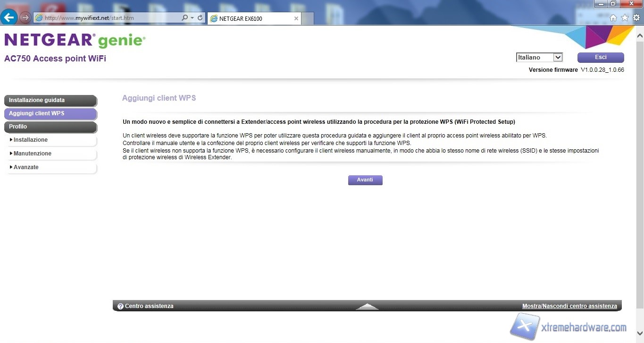Click the refresh icon in address bar
Viewport: 644px width, 343px height.
tap(200, 18)
